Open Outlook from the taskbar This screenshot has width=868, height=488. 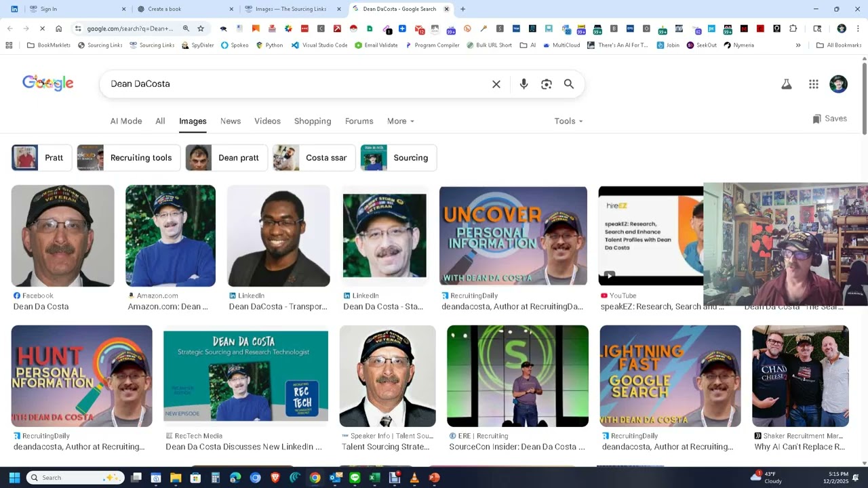[x=335, y=478]
